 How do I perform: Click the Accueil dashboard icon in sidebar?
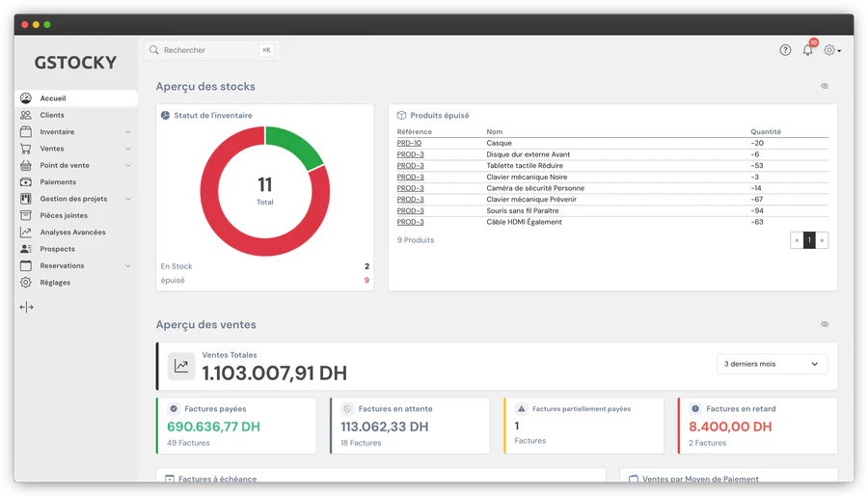(26, 98)
